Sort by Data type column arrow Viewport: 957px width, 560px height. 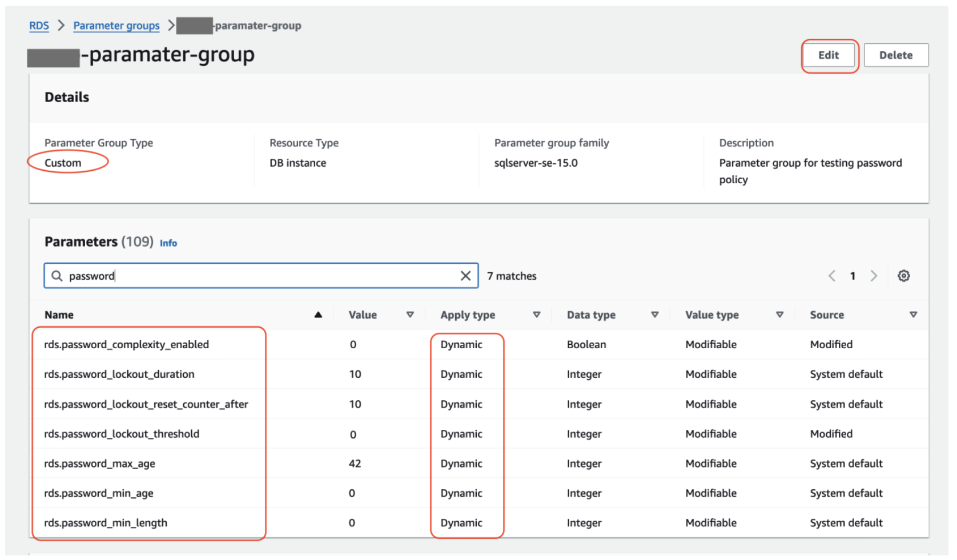click(655, 315)
